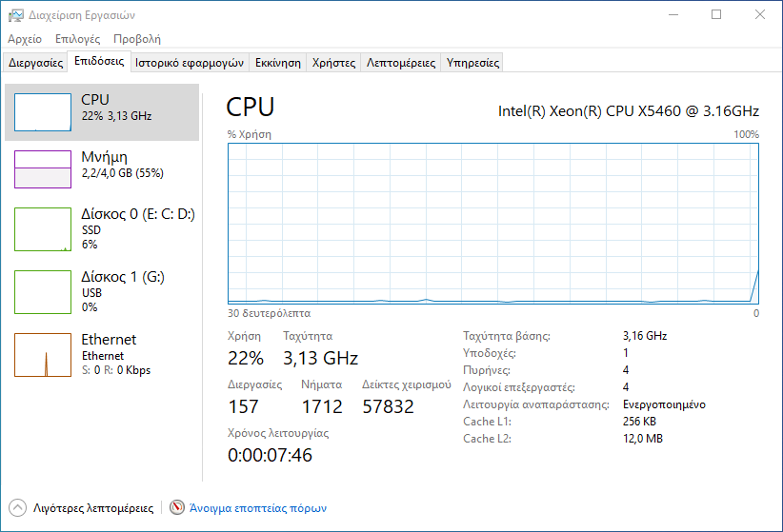Open the Προβολή menu
Viewport: 783px width, 532px height.
pyautogui.click(x=137, y=39)
